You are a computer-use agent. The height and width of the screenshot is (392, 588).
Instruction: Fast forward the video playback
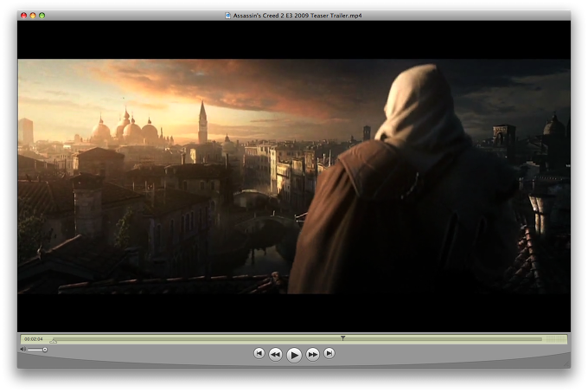(x=313, y=354)
